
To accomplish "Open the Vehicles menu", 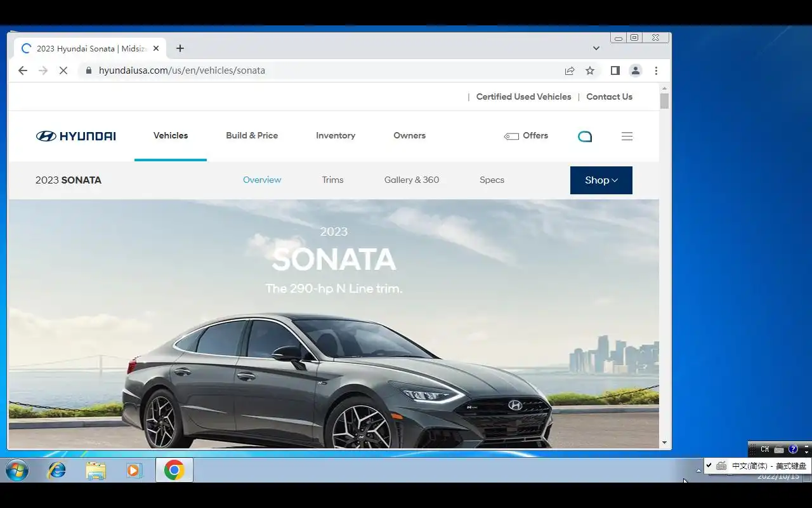I will click(x=171, y=135).
